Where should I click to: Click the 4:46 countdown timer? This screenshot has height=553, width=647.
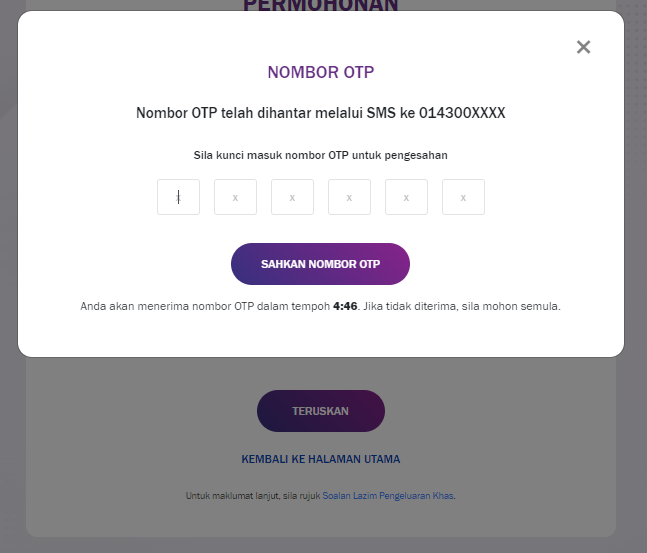click(x=345, y=306)
